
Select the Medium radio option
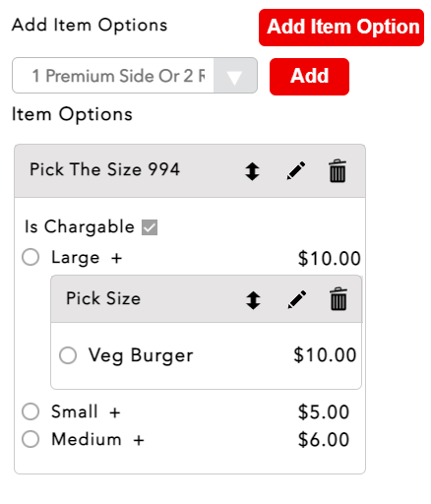pyautogui.click(x=31, y=439)
